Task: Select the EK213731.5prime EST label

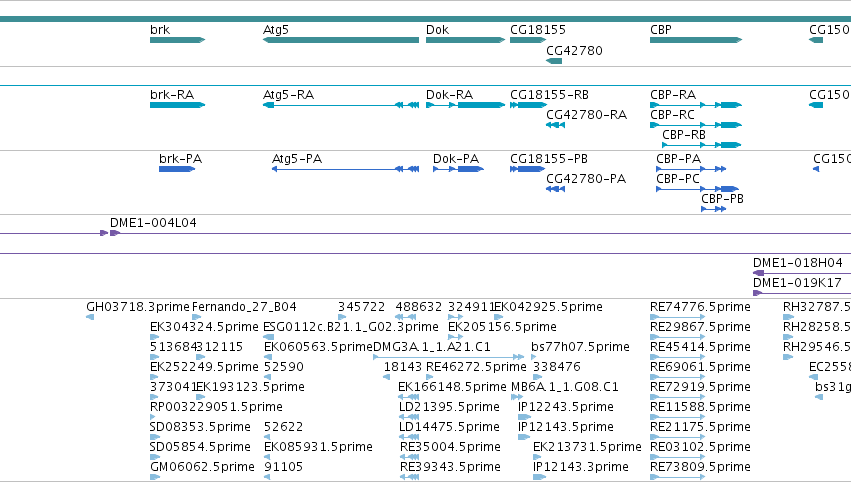Action: (x=587, y=447)
